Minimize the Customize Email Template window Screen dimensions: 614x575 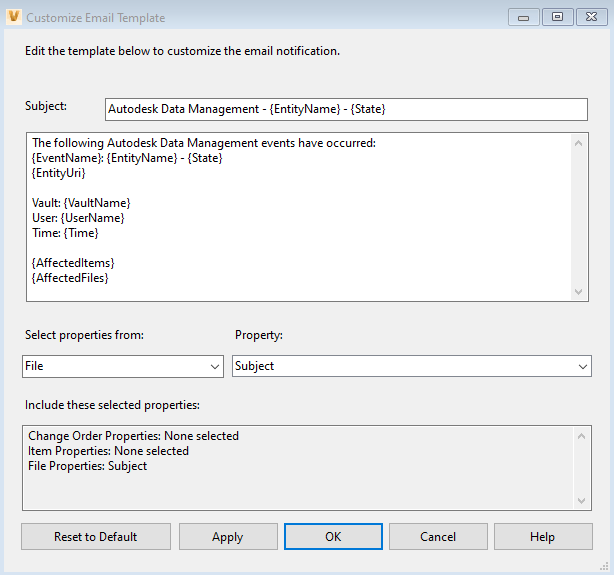coord(524,17)
